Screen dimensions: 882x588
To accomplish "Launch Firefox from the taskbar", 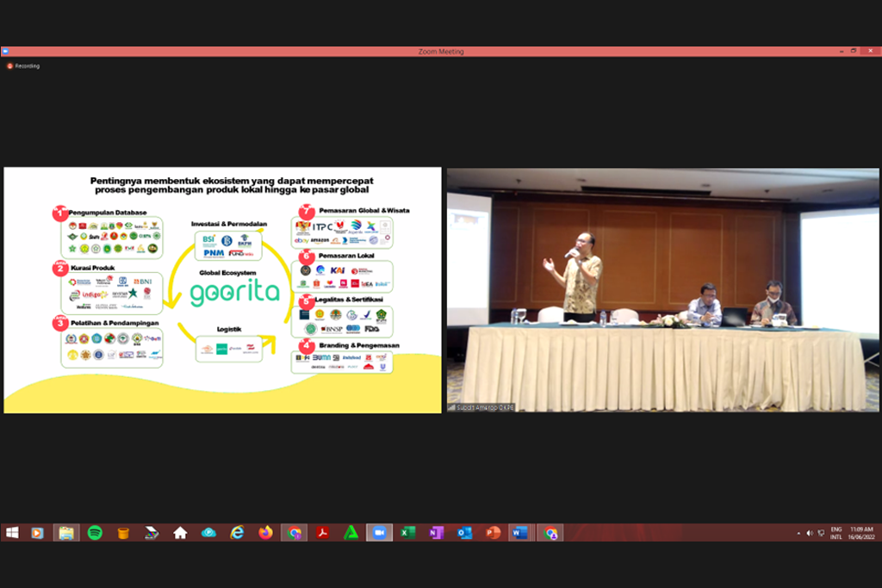I will [x=265, y=533].
